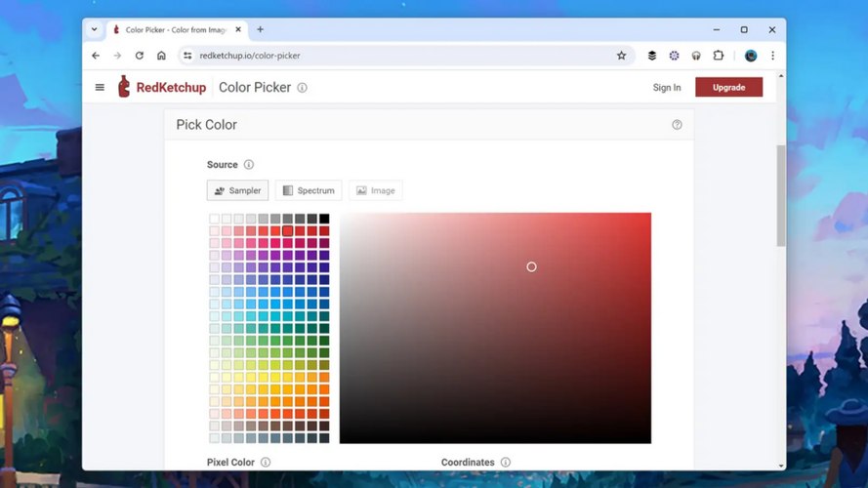Click info icon beside Color Picker title
The image size is (868, 488).
(x=303, y=88)
